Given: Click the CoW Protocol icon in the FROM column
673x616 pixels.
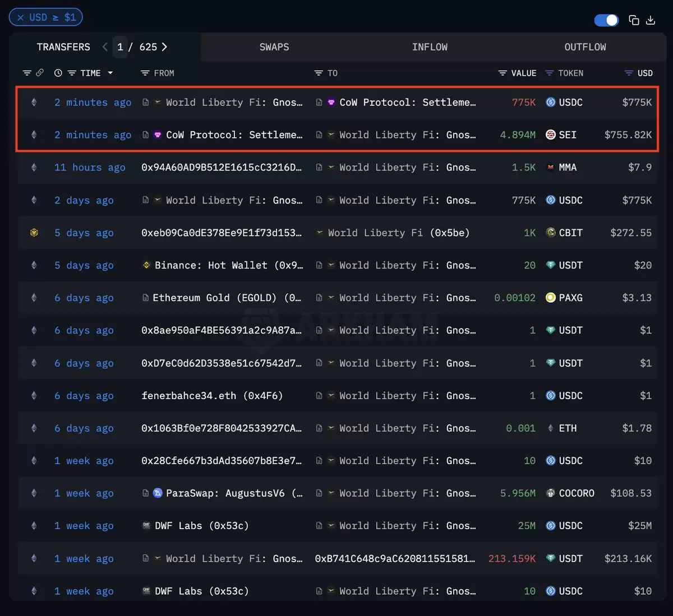Looking at the screenshot, I should pyautogui.click(x=158, y=135).
